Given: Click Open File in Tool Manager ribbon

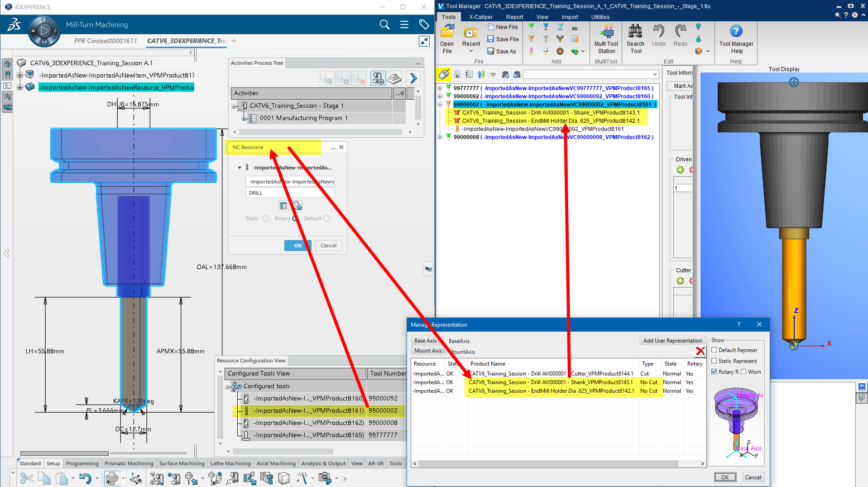Looking at the screenshot, I should tap(447, 39).
